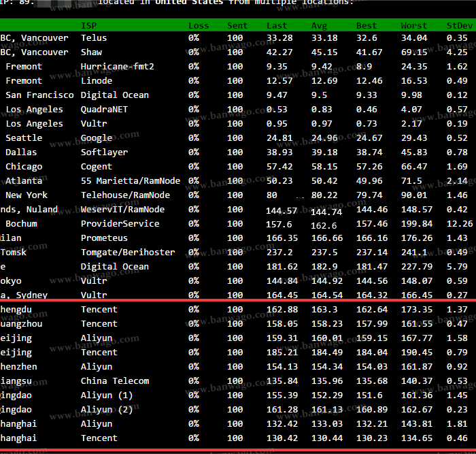
Task: Click the Chicago location text
Action: click(24, 167)
